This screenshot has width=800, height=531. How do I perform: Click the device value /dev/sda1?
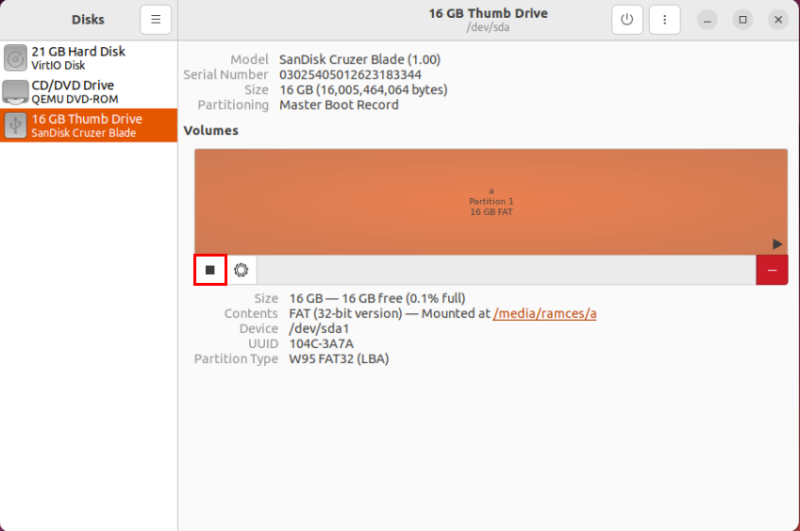coord(319,328)
